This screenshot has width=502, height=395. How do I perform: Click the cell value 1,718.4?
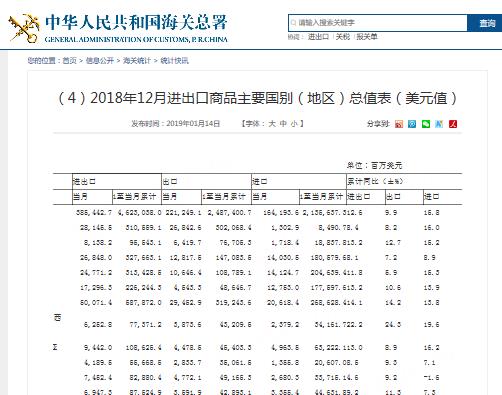[x=285, y=243]
